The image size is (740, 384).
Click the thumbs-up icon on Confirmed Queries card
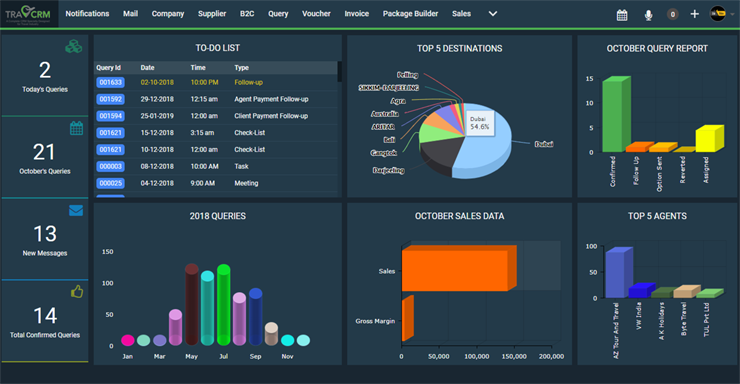pos(77,292)
